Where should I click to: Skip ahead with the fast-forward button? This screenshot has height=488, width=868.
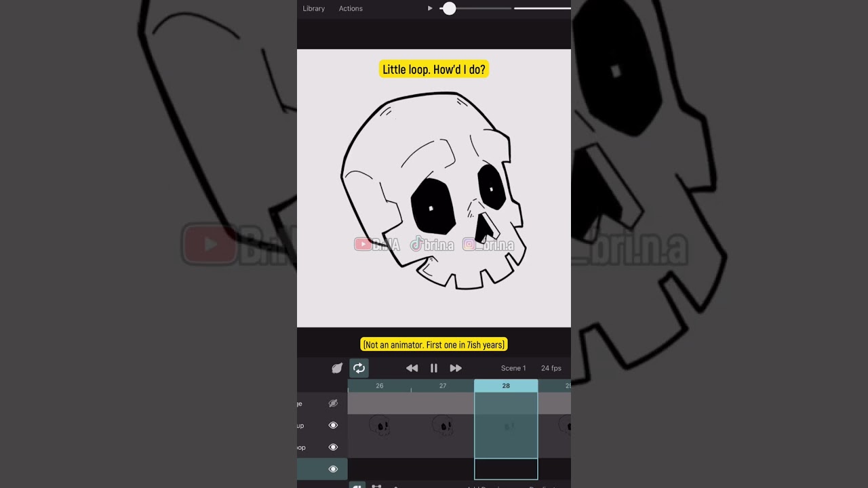456,368
